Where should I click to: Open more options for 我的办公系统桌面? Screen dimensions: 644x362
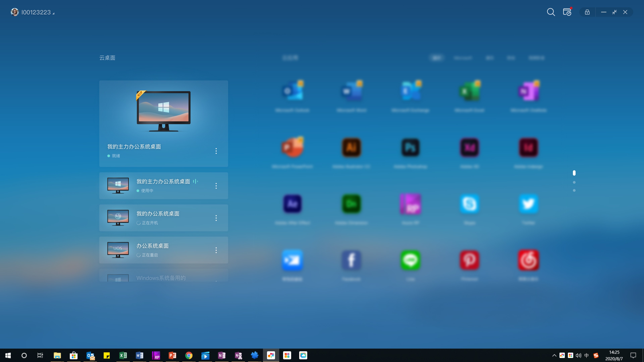pos(216,218)
